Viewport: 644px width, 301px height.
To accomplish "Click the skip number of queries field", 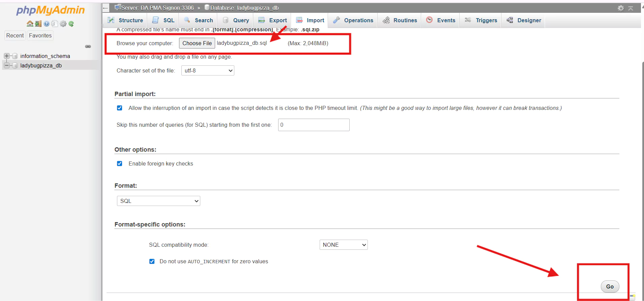I will [314, 125].
